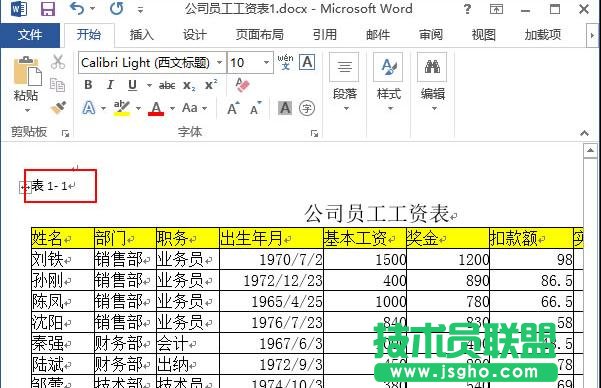Screen dimensions: 601x388
Task: Toggle Strikethrough abc
Action: point(167,85)
